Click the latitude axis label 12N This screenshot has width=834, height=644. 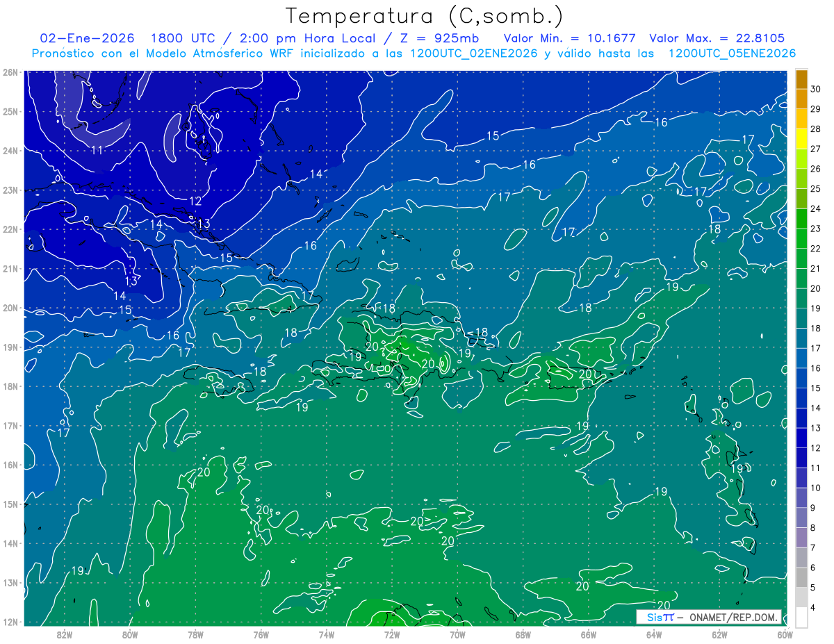tap(10, 622)
